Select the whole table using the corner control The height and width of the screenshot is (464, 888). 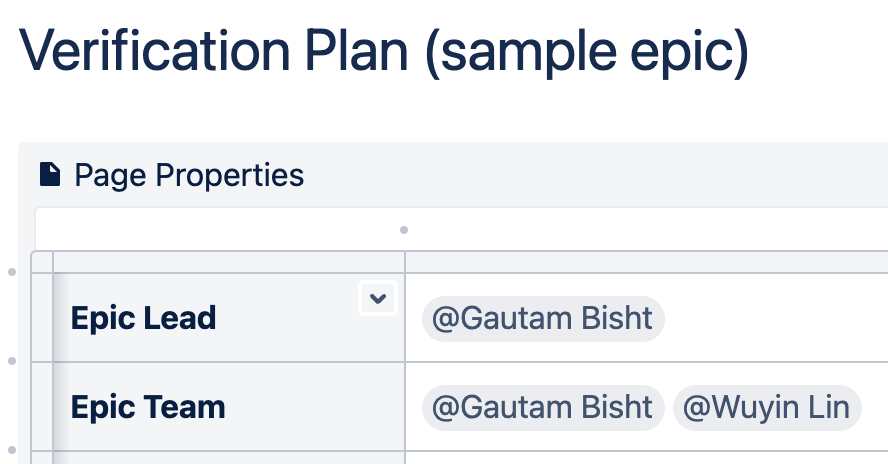point(42,262)
